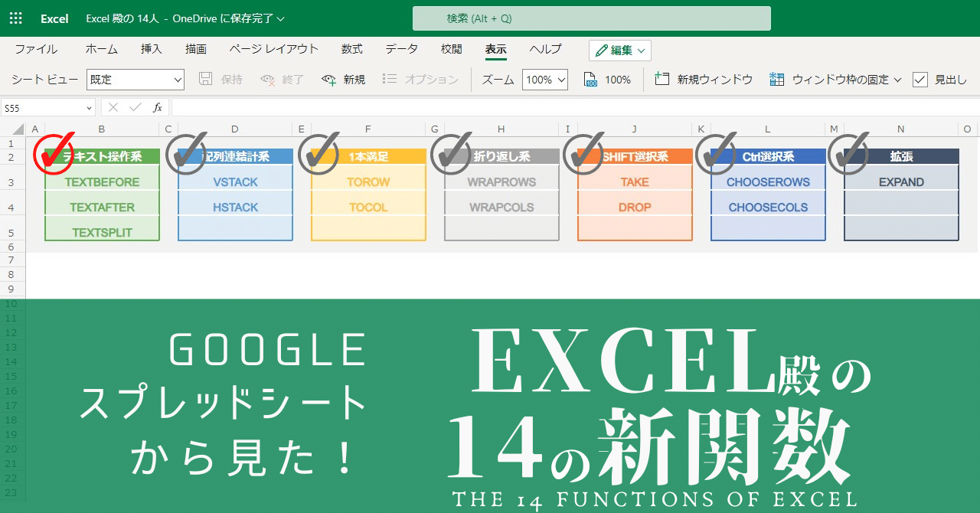Click the Insert Function fx icon
The width and height of the screenshot is (980, 513).
[x=156, y=107]
